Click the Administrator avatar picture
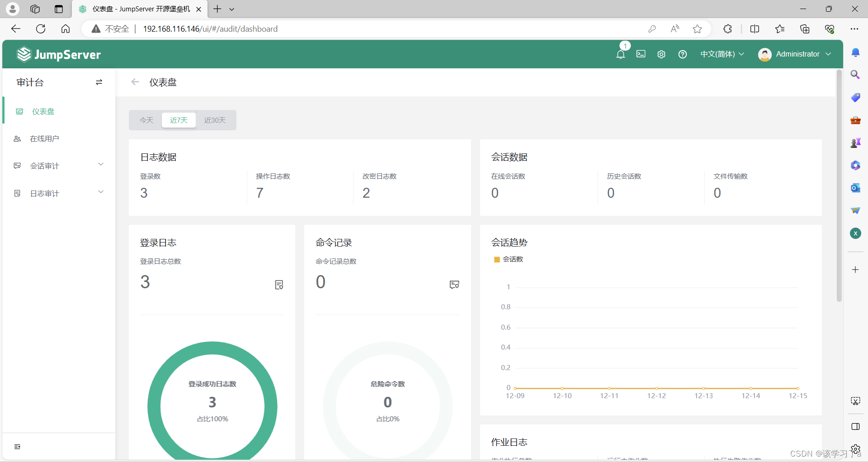The image size is (868, 462). click(x=765, y=54)
